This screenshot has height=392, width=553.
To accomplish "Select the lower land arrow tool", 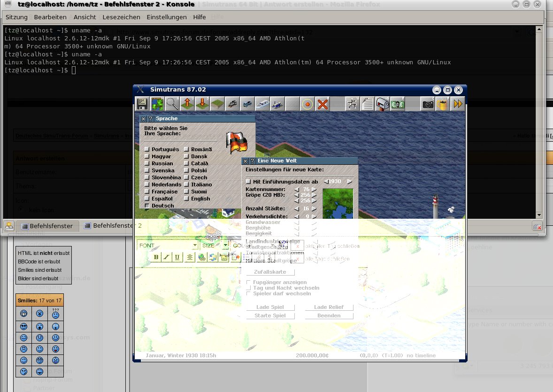I will point(202,104).
